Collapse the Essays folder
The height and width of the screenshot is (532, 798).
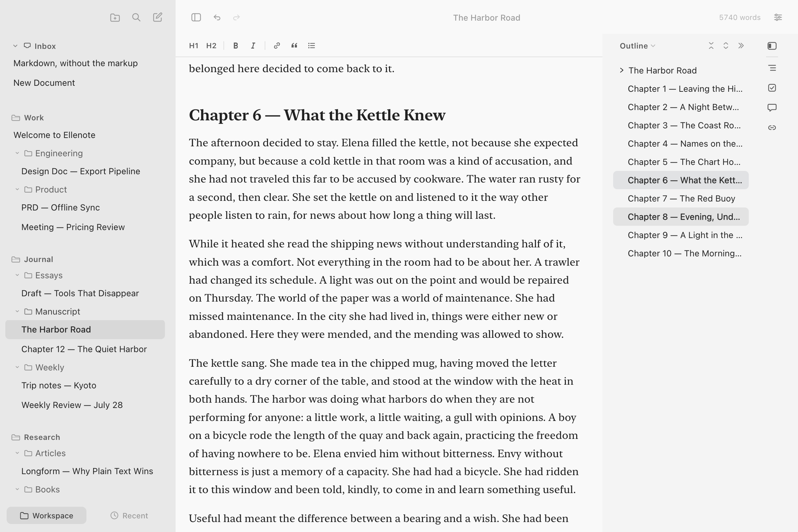click(x=17, y=275)
